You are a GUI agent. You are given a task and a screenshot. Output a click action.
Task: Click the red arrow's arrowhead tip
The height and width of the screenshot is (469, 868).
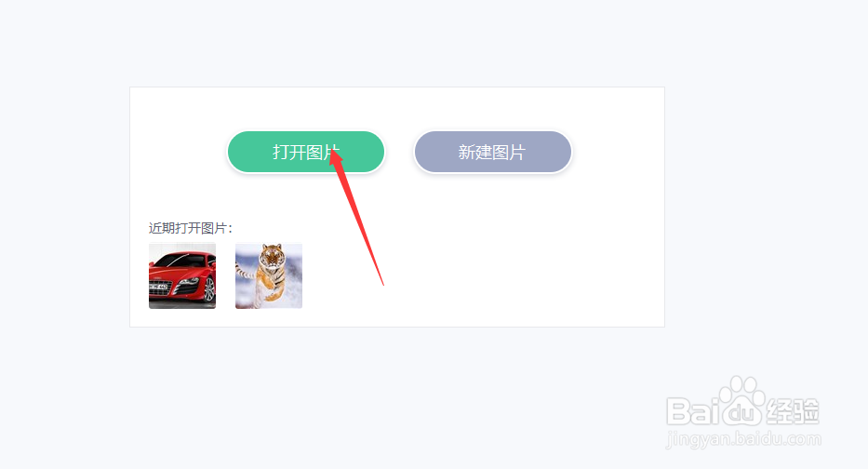tap(333, 148)
